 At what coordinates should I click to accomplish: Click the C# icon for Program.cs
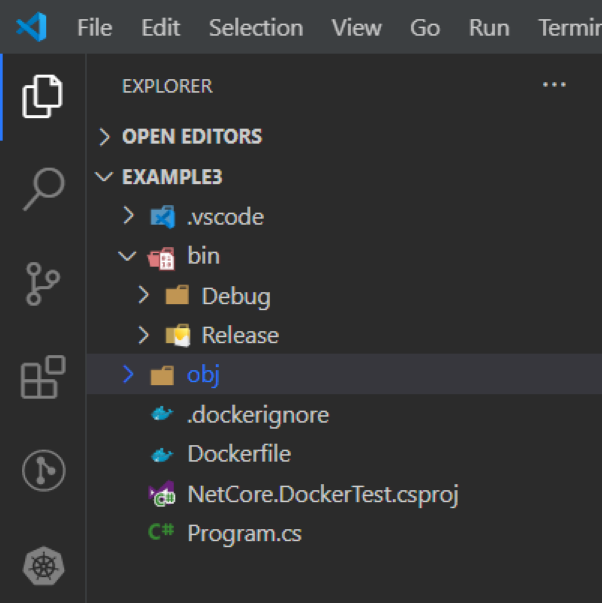pyautogui.click(x=161, y=532)
